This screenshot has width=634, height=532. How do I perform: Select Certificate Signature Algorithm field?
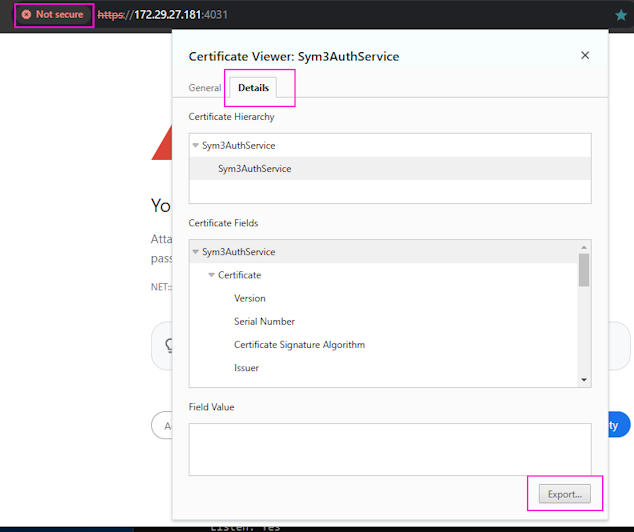point(299,345)
